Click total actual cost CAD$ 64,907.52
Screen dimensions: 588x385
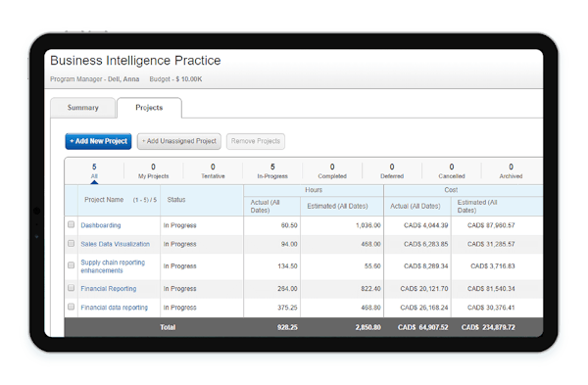click(x=423, y=327)
